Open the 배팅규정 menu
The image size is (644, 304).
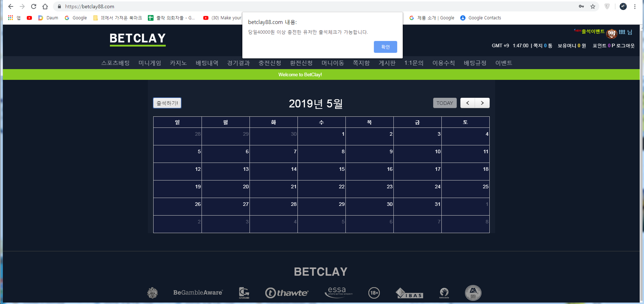click(x=475, y=63)
